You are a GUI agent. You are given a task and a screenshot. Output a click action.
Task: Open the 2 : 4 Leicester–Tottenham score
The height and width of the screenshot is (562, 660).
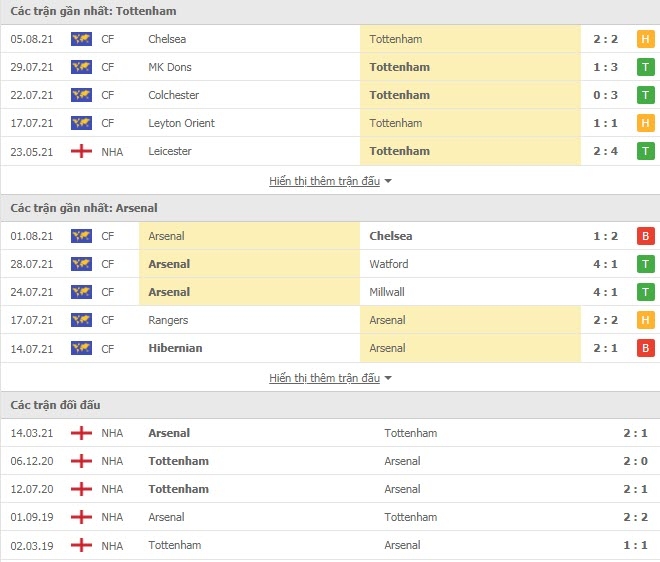click(x=605, y=151)
